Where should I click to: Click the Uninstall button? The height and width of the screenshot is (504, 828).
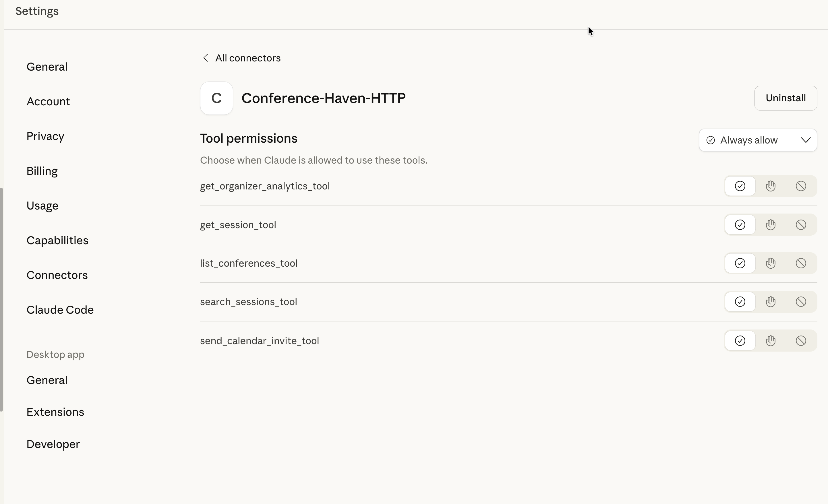pos(785,98)
